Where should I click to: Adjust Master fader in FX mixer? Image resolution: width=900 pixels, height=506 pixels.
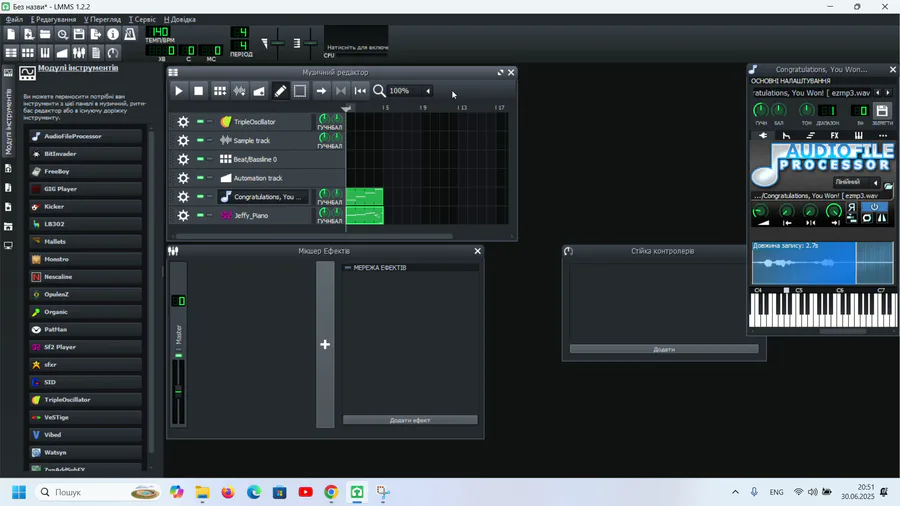coord(179,391)
